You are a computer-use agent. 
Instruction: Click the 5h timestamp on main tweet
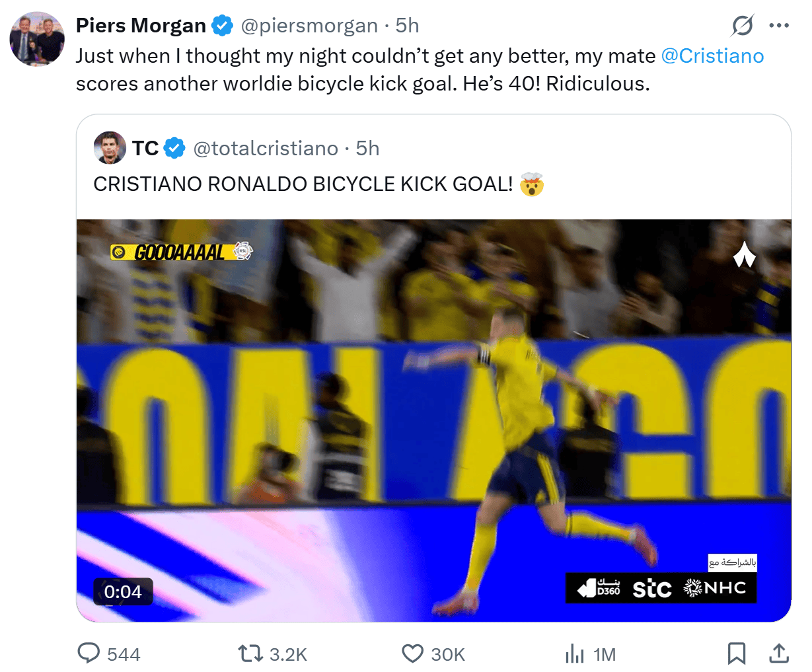point(407,25)
